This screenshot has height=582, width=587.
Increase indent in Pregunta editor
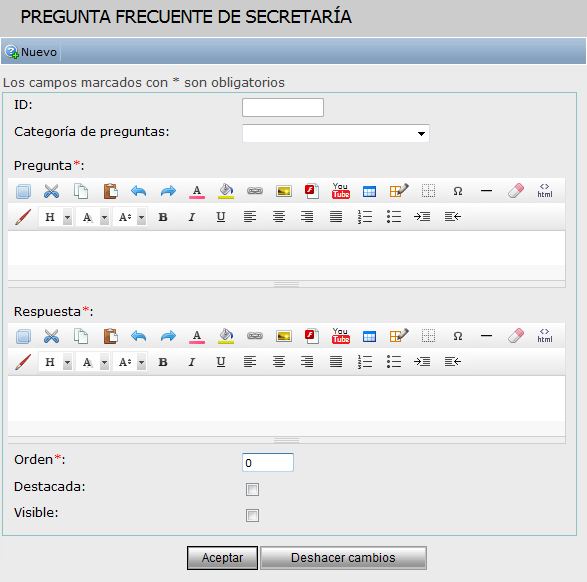(x=422, y=217)
